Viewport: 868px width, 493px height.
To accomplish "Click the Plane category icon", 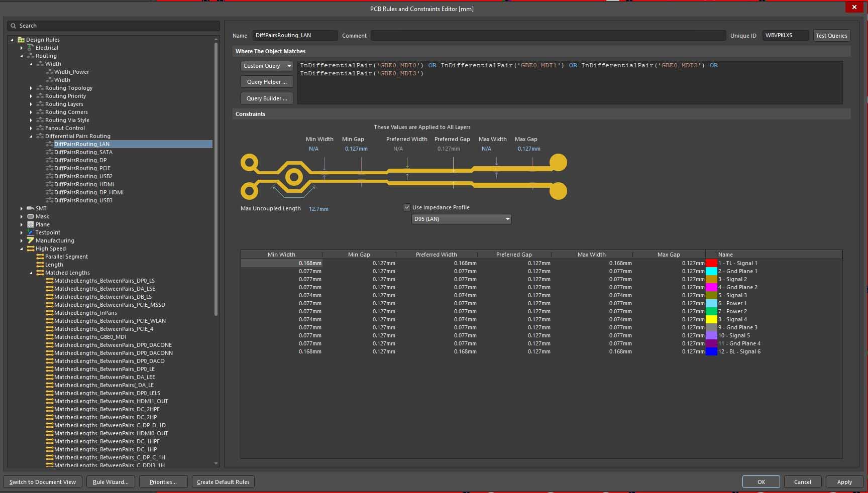I will point(31,224).
